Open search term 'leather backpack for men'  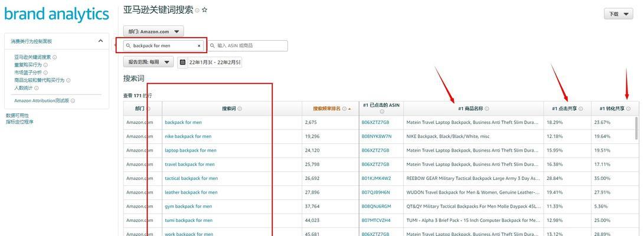point(191,192)
